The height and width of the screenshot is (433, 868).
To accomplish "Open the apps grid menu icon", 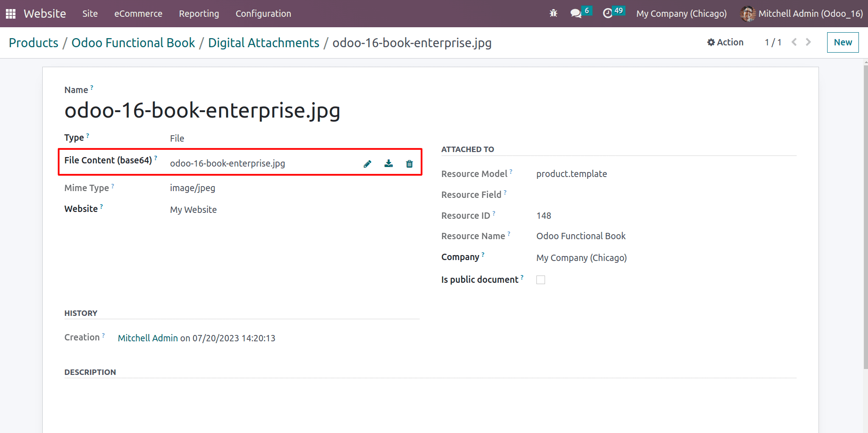I will pyautogui.click(x=10, y=14).
